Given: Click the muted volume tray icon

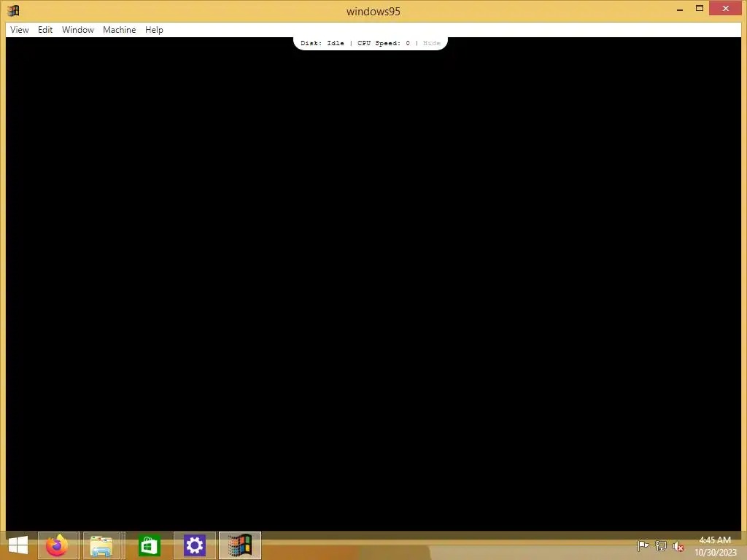Looking at the screenshot, I should pos(678,546).
